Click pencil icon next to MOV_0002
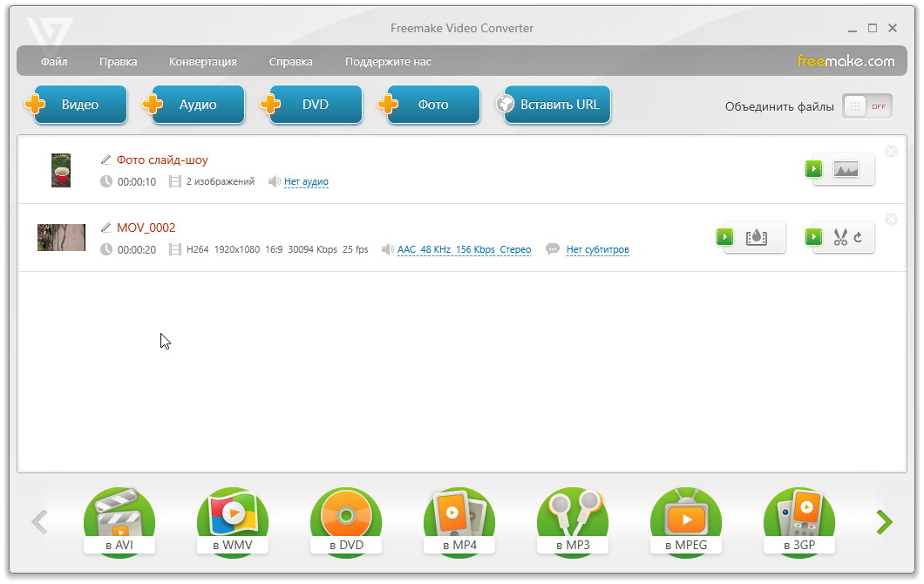 click(106, 227)
